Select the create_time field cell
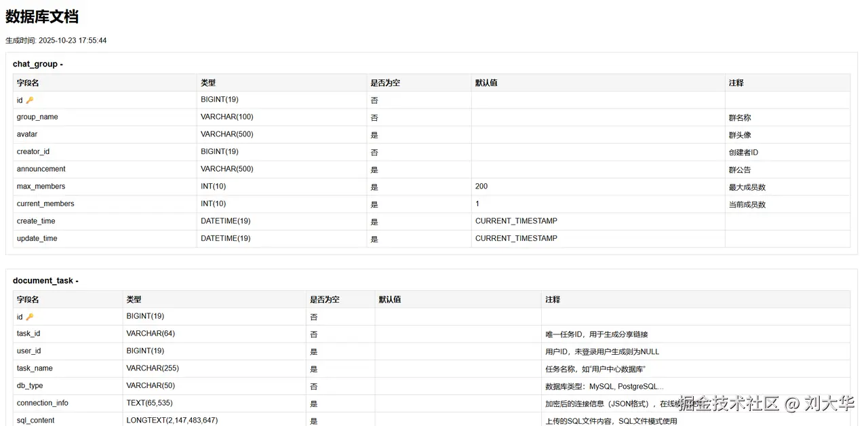 pyautogui.click(x=105, y=221)
